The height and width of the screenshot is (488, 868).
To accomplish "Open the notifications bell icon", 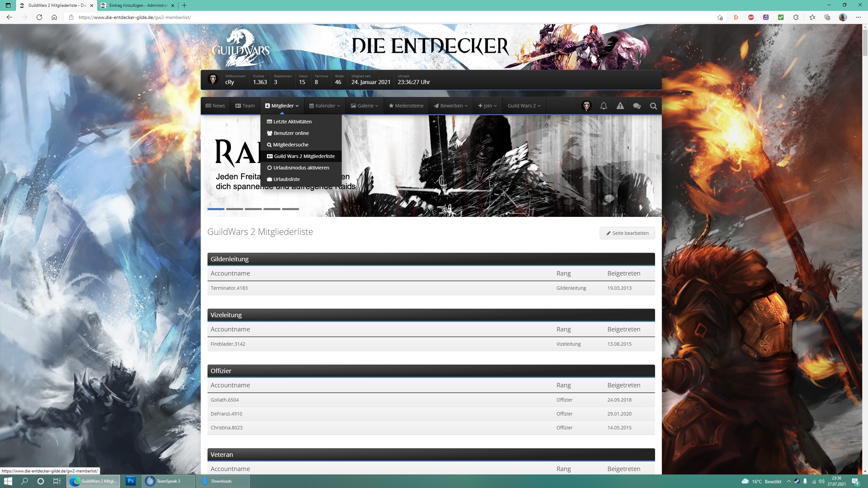I will (x=604, y=106).
